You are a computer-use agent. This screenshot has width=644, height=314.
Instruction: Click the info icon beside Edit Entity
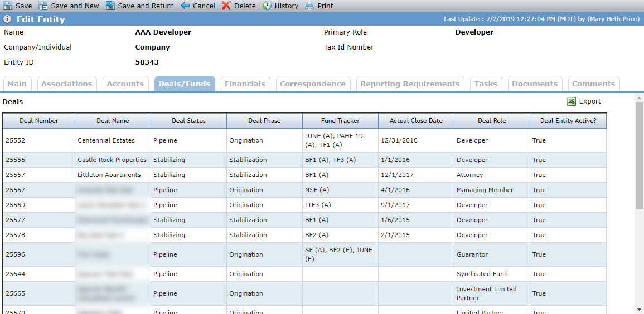pos(7,19)
